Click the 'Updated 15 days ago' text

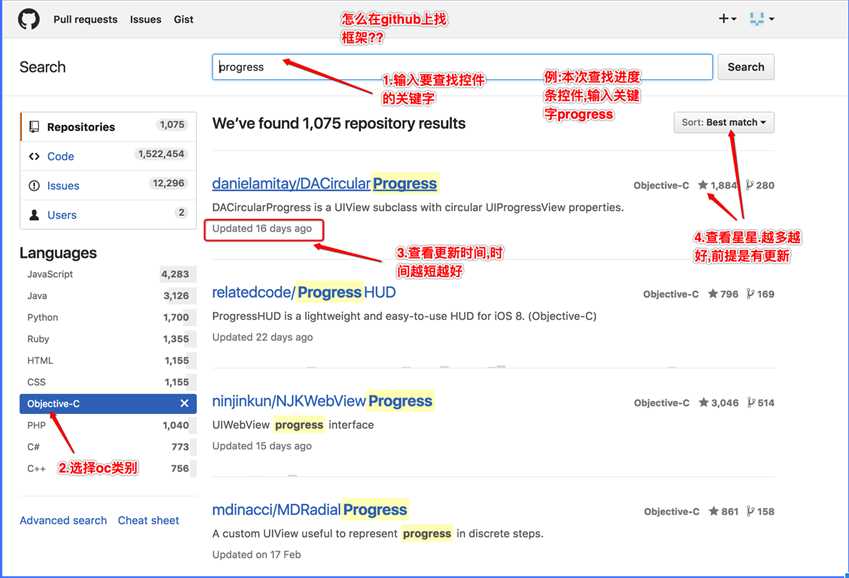pos(262,446)
